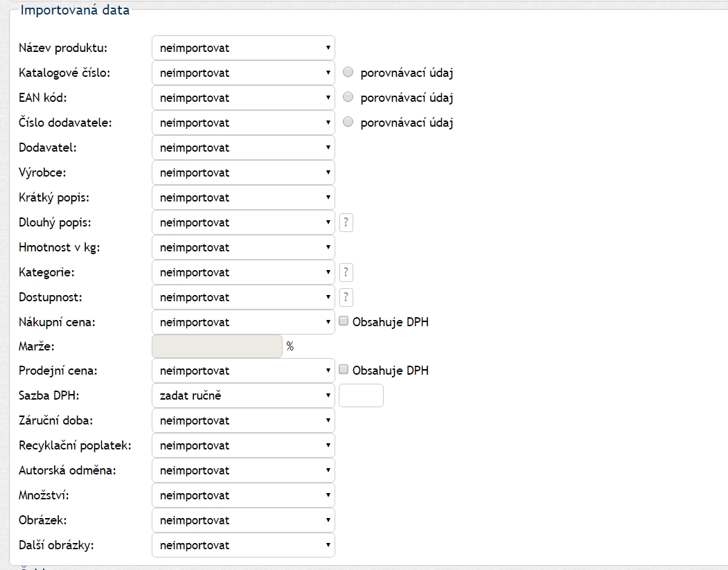Image resolution: width=728 pixels, height=570 pixels.
Task: Open the Záruční doba dropdown
Action: [x=243, y=420]
